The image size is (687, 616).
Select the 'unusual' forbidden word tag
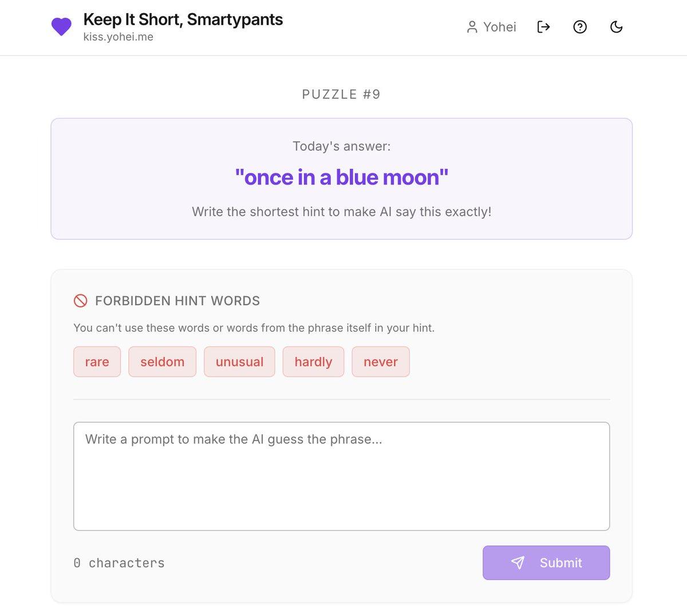239,361
